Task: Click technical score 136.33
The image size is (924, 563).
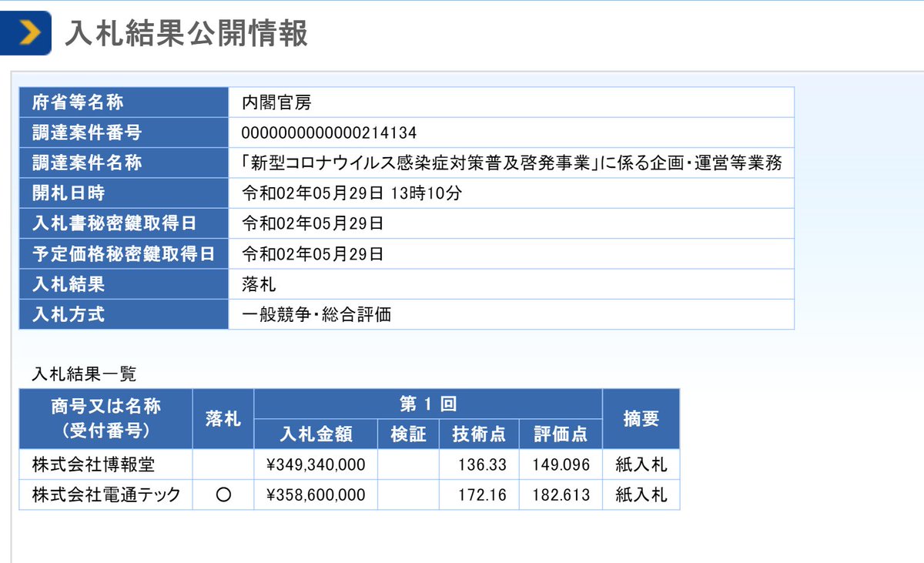Action: point(484,464)
